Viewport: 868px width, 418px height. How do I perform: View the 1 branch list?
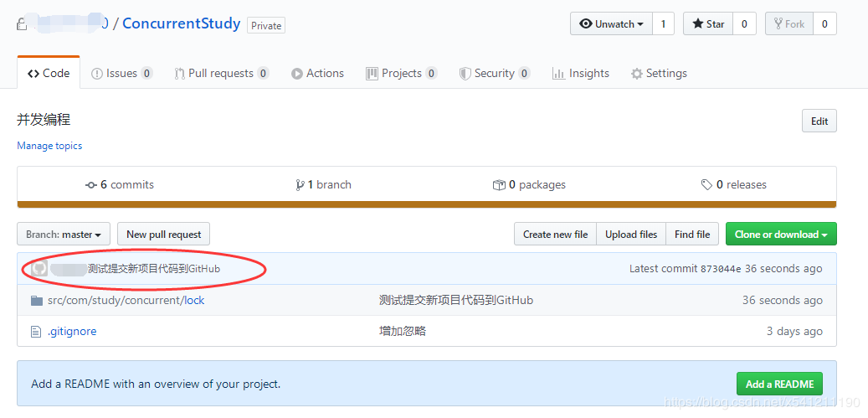tap(324, 184)
